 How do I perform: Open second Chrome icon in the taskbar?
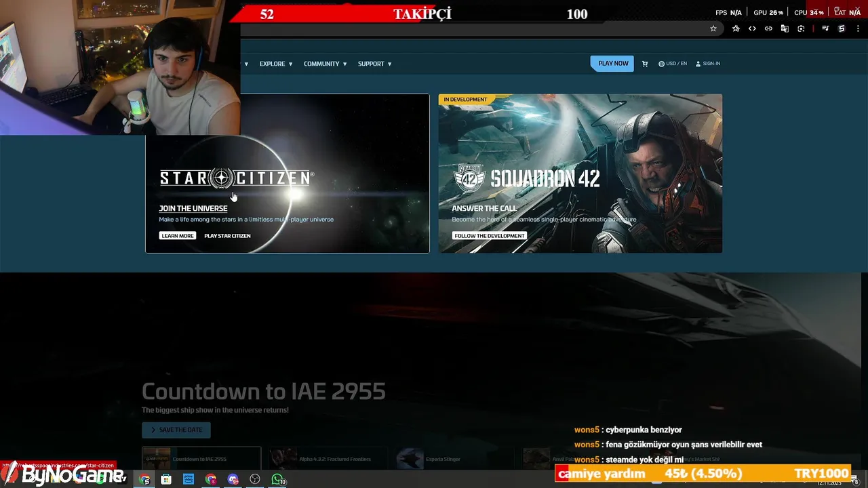(211, 479)
